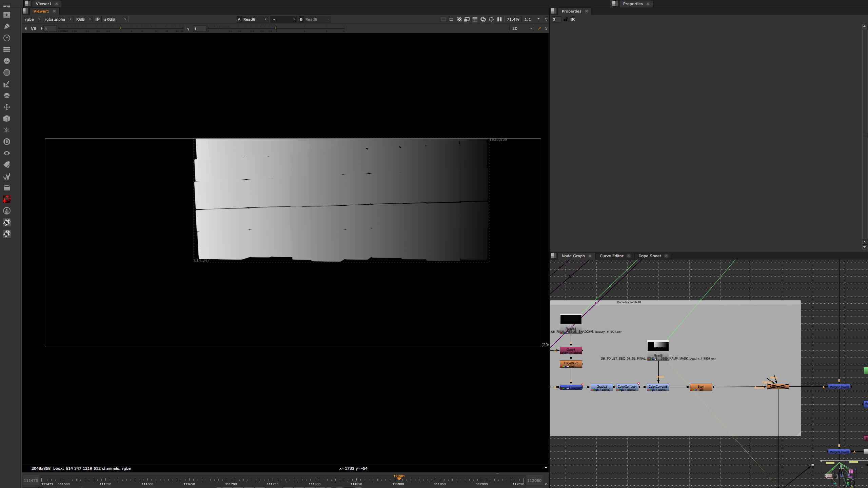The width and height of the screenshot is (868, 488).
Task: Open the Particles nodes menu in toolbar
Action: pyautogui.click(x=6, y=130)
